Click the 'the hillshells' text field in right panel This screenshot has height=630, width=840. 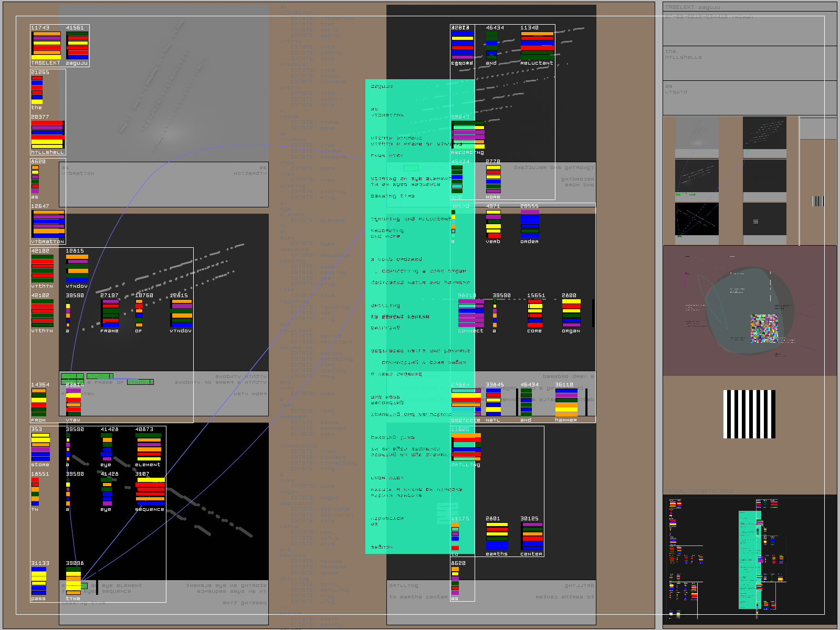point(750,63)
